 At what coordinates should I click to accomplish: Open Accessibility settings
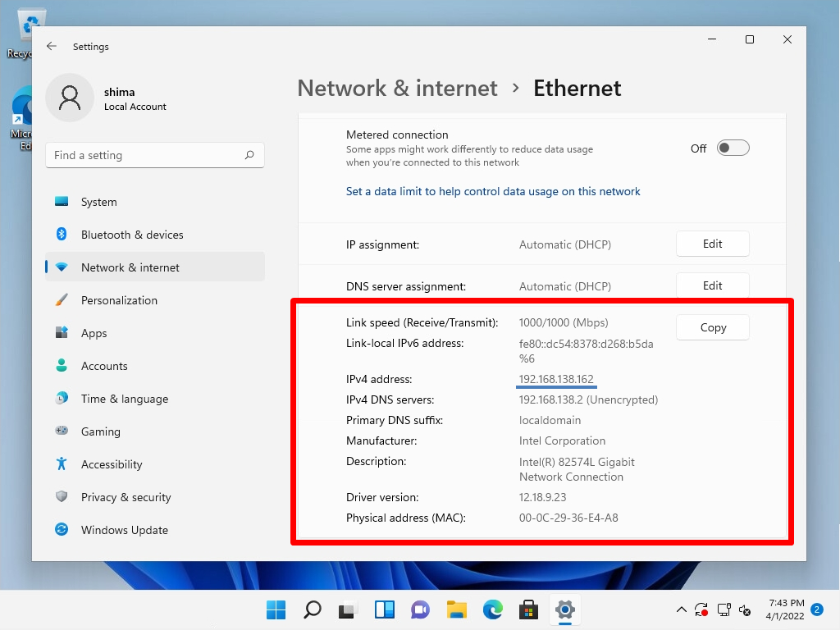coord(155,464)
